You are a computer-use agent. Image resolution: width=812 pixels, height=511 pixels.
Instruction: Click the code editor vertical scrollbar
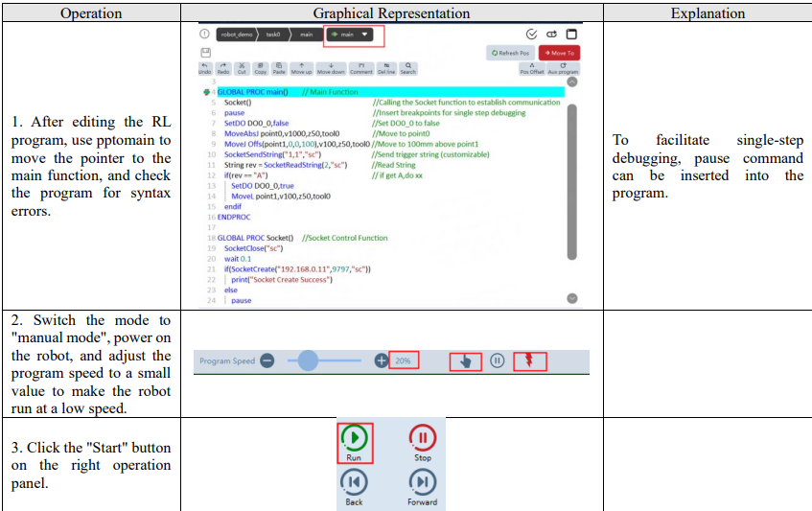pyautogui.click(x=572, y=182)
